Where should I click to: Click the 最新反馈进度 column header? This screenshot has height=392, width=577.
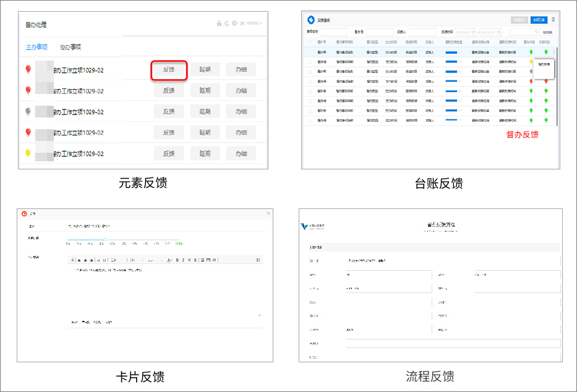(454, 42)
